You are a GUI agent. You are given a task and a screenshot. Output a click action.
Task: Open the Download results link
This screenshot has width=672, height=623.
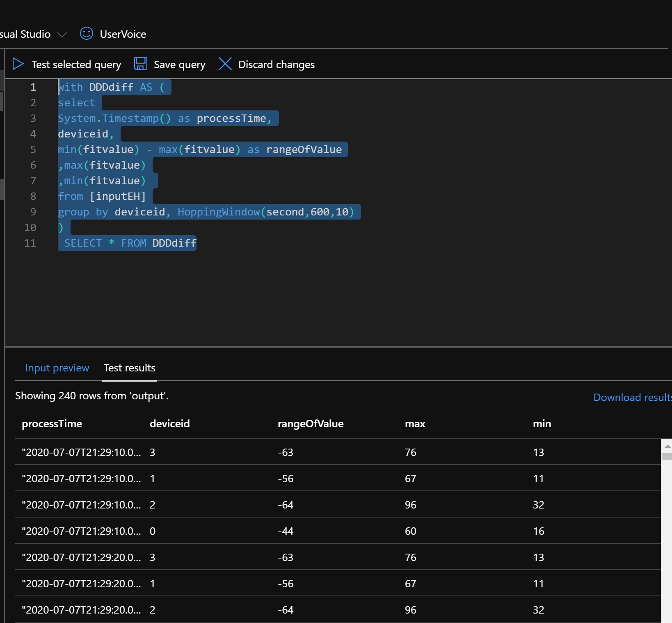[633, 397]
